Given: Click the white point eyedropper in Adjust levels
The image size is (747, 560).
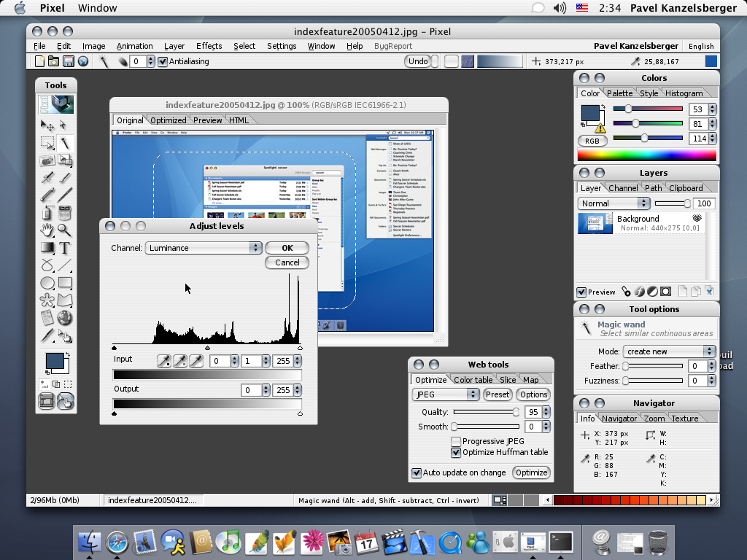Looking at the screenshot, I should [x=196, y=361].
